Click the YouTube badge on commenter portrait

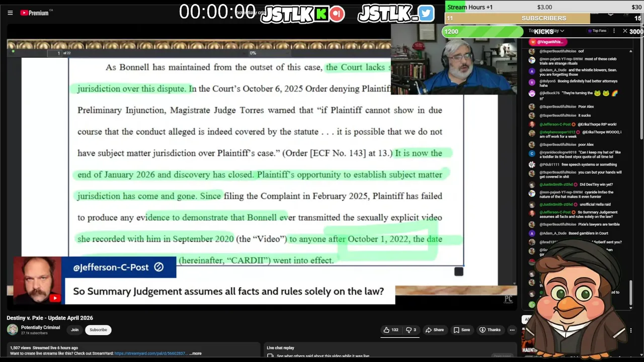click(55, 298)
